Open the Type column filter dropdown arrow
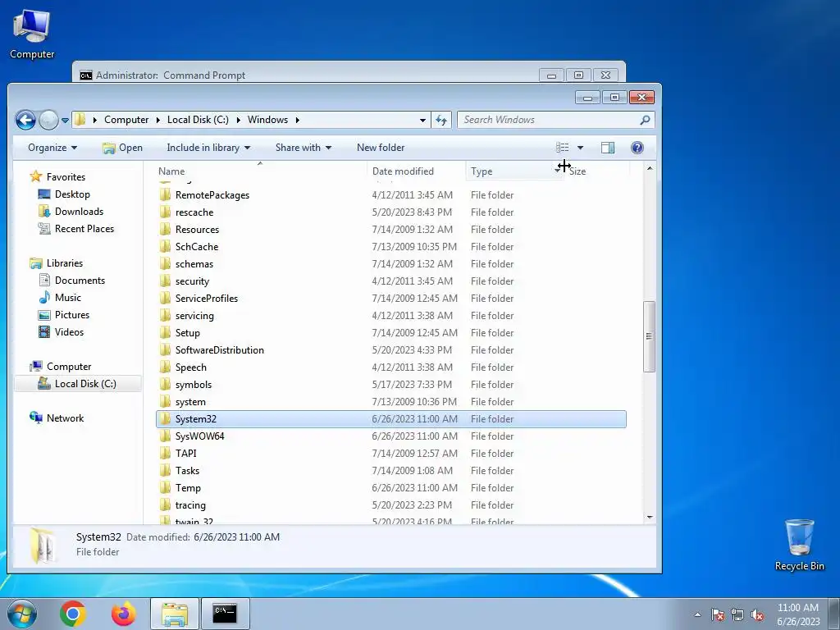This screenshot has height=630, width=840. click(557, 171)
